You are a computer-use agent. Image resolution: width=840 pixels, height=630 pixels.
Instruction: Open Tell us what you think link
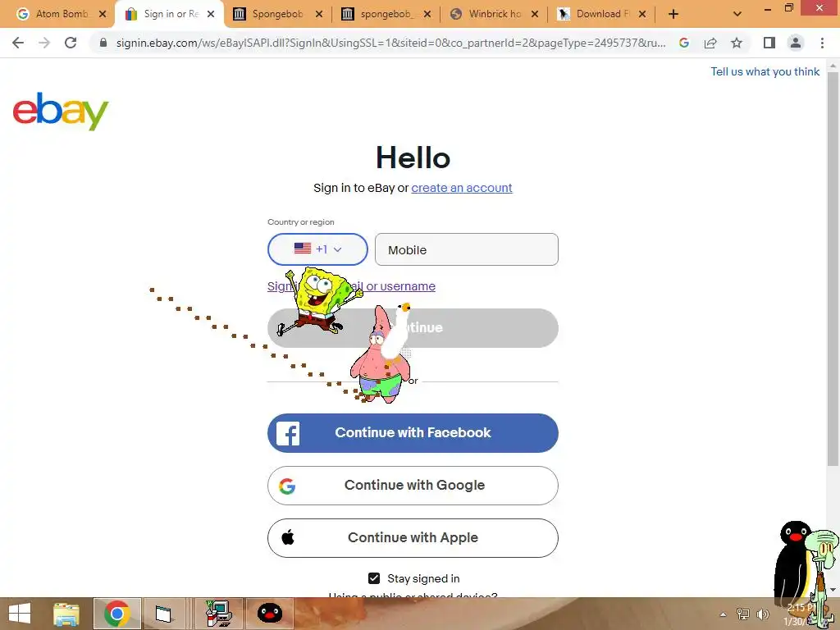[x=765, y=72]
